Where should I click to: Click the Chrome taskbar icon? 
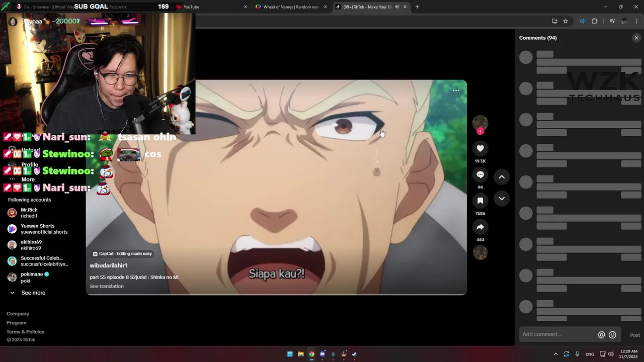tap(311, 354)
